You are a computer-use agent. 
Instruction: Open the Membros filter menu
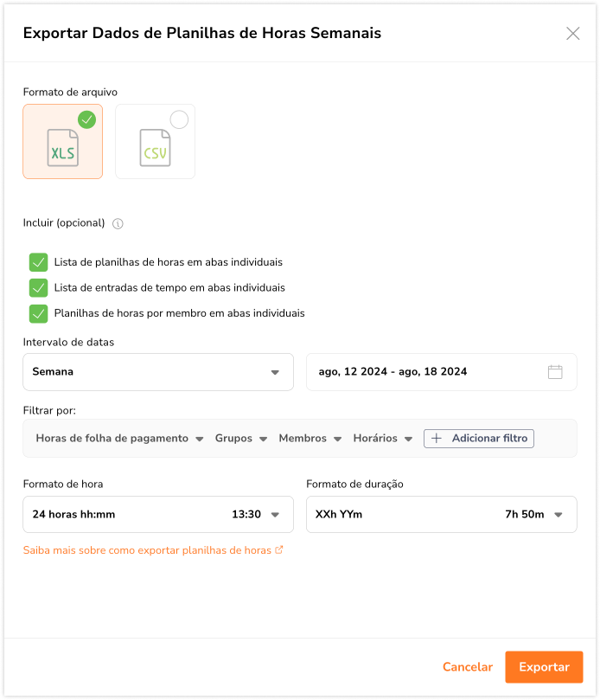coord(310,439)
